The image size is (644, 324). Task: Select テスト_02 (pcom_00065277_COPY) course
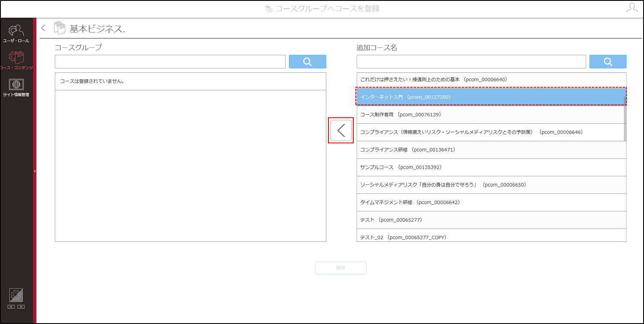click(491, 235)
